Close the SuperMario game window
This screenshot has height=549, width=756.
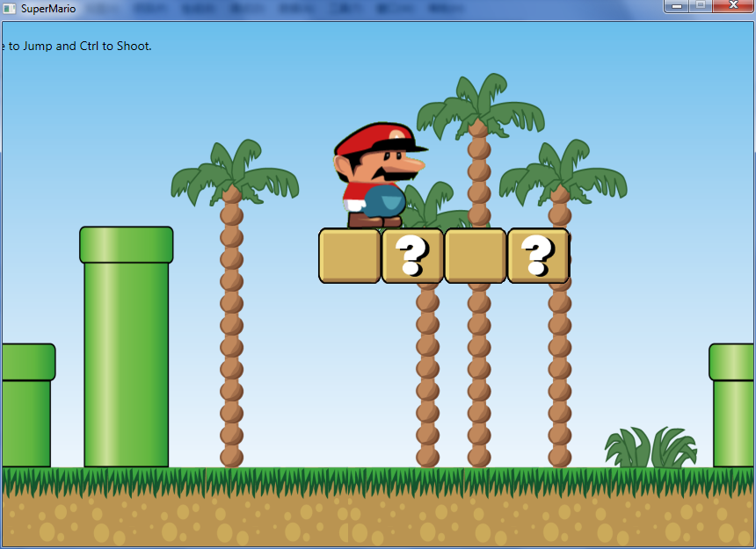[x=733, y=6]
